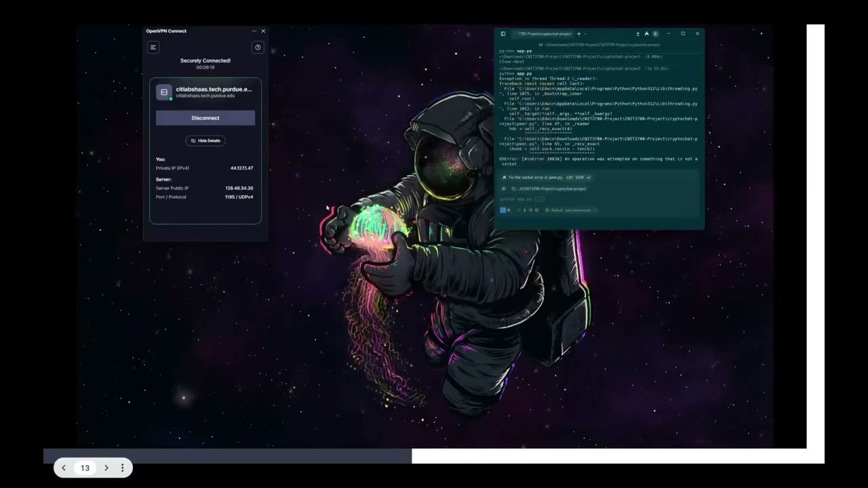Click the OSError WinError 10038 line
This screenshot has height=488, width=868.
(x=598, y=161)
